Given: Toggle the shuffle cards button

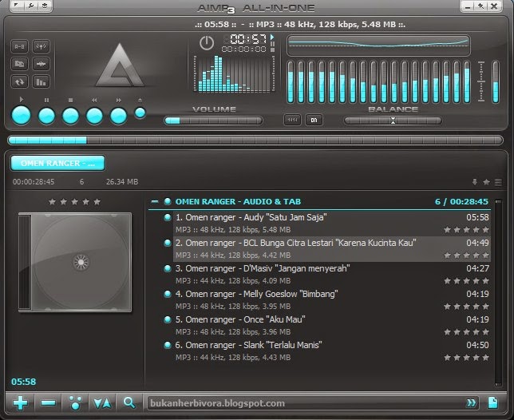Looking at the screenshot, I should pos(19,64).
